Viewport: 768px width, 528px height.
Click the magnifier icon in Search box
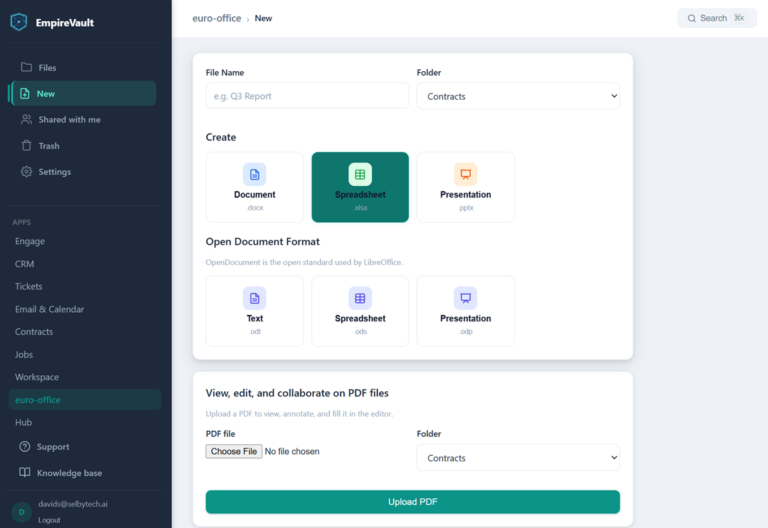tap(692, 18)
